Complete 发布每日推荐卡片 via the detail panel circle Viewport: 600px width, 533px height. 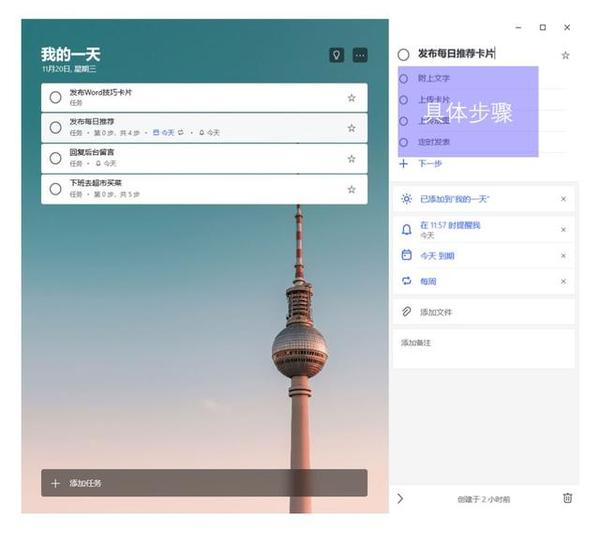(403, 54)
